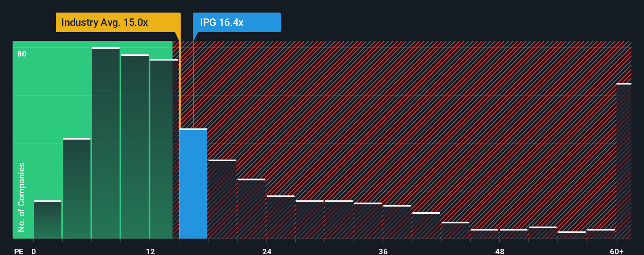The image size is (644, 255).
Task: Click the second green histogram bar
Action: pos(77,188)
